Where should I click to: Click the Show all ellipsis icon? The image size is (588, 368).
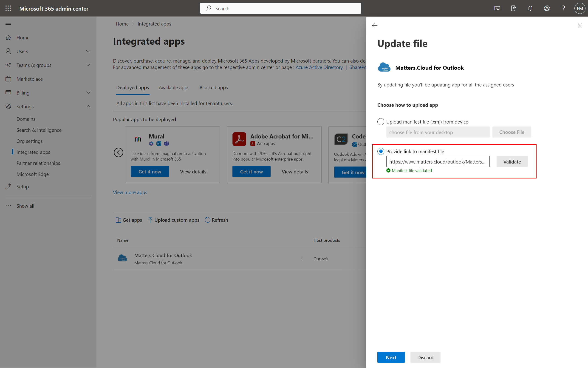click(8, 206)
